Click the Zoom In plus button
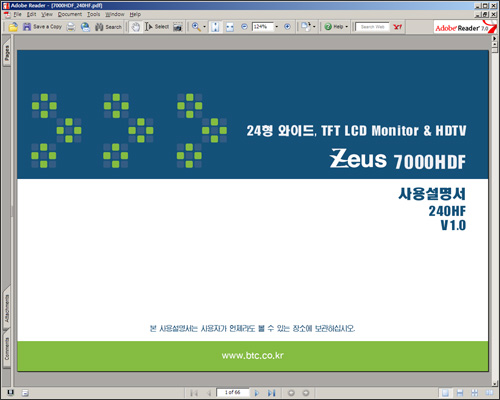The image size is (500, 400). click(287, 27)
